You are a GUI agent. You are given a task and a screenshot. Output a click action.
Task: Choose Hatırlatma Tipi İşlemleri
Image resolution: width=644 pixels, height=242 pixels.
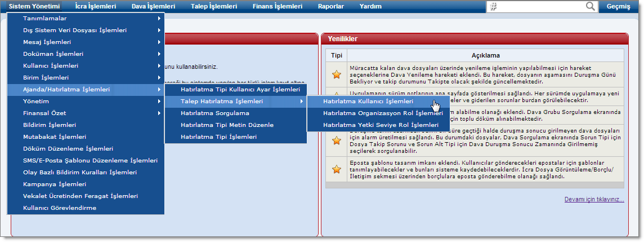[x=236, y=137]
